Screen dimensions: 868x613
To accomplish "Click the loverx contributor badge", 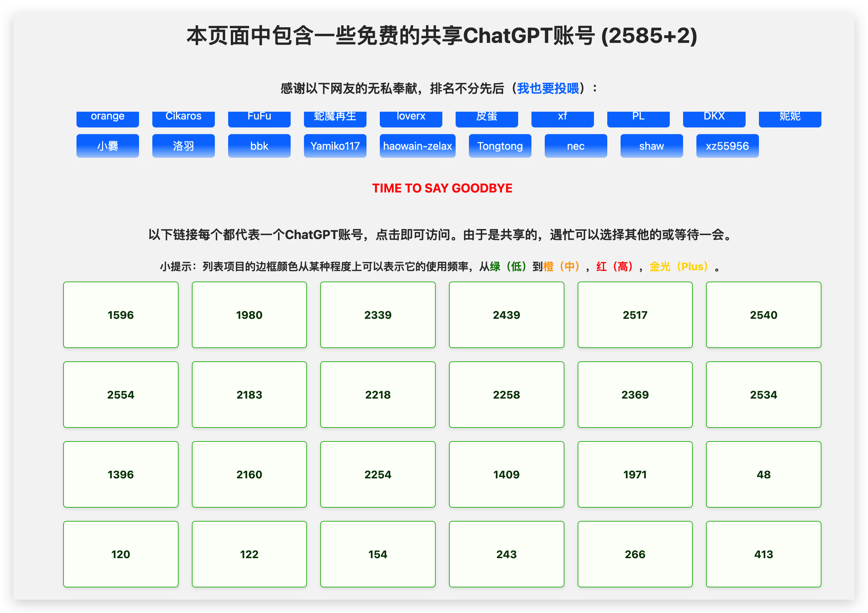I will point(411,119).
